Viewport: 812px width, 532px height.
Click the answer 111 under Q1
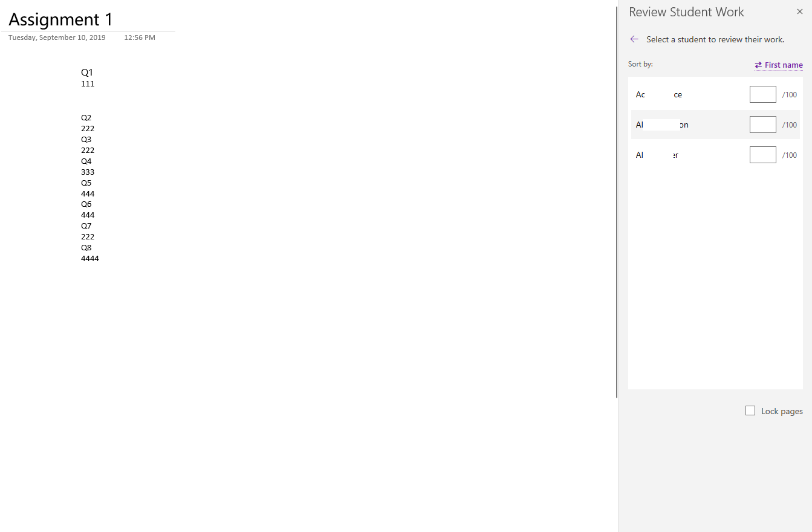click(x=88, y=84)
